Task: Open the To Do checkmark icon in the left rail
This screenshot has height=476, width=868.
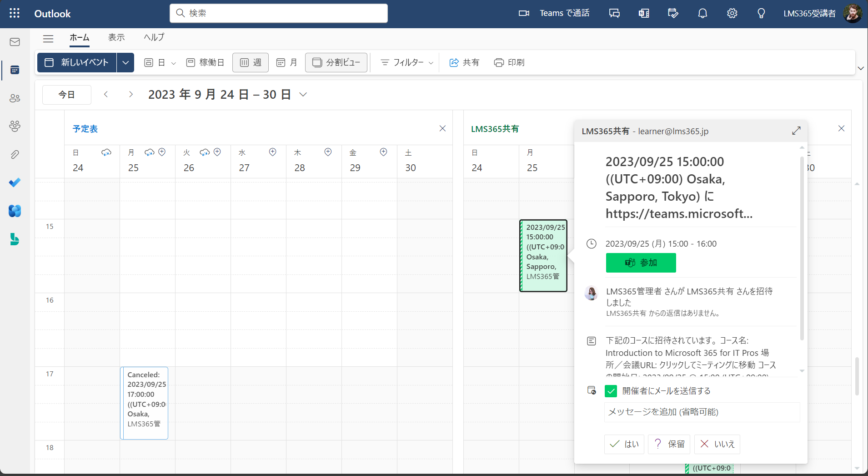Action: (15, 182)
